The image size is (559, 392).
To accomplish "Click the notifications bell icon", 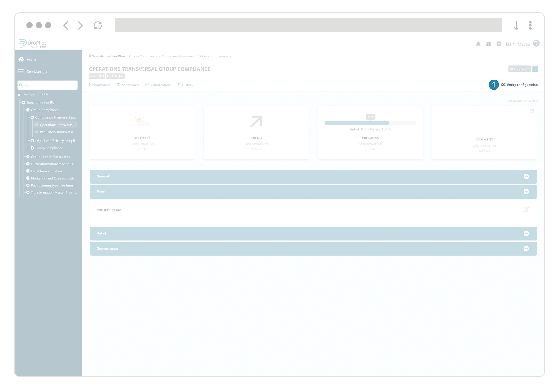I will tap(478, 44).
